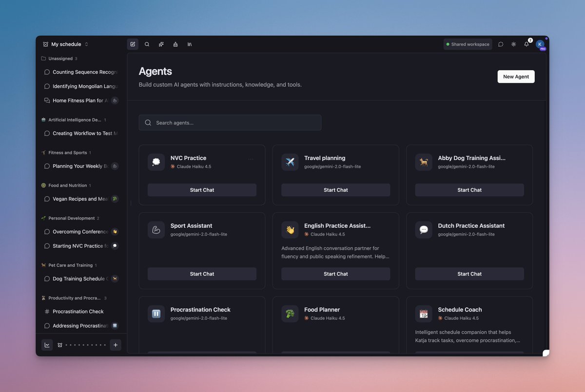Click the pause badge on Addressing Procrastinat row
585x392 pixels.
tap(115, 326)
